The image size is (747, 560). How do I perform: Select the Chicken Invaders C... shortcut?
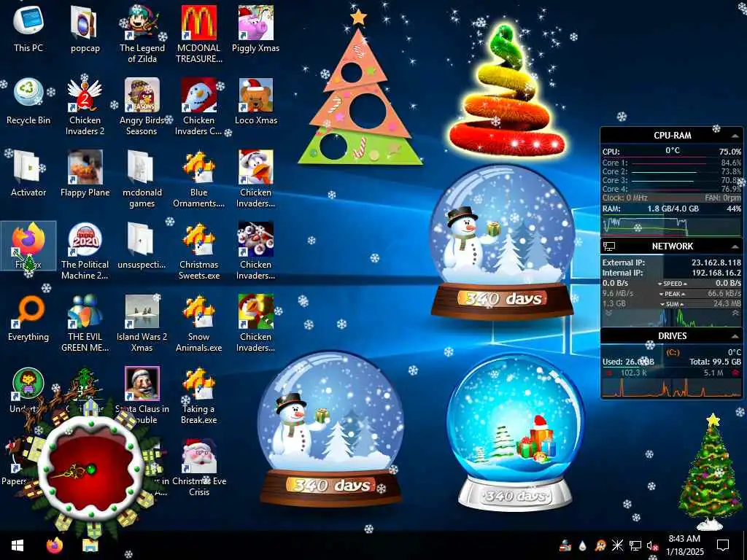pos(198,106)
